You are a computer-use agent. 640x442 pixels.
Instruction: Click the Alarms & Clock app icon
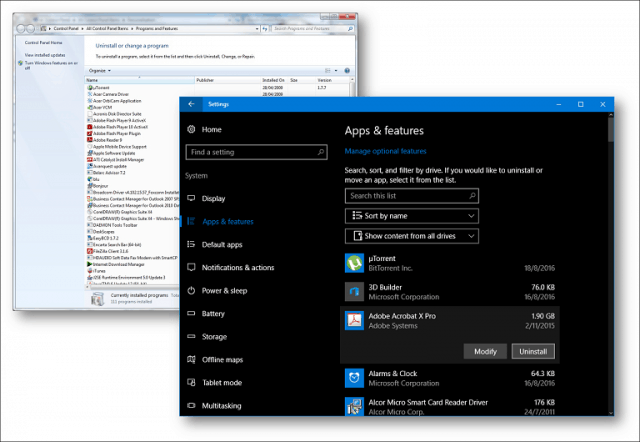[354, 378]
